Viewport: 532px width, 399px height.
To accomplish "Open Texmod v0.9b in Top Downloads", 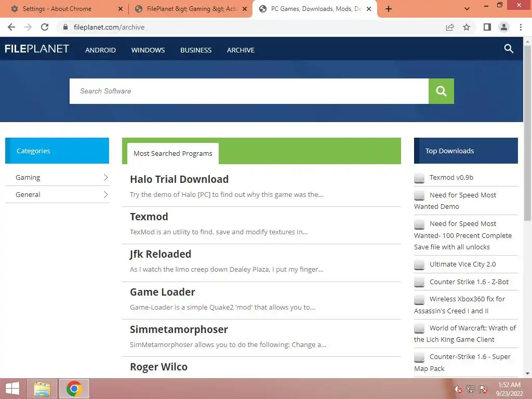I will point(451,178).
